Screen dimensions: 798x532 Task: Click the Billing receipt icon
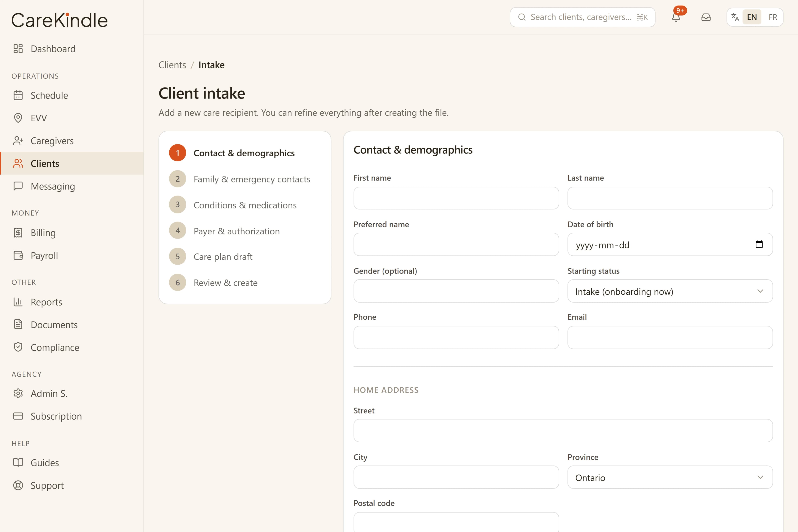coord(18,233)
